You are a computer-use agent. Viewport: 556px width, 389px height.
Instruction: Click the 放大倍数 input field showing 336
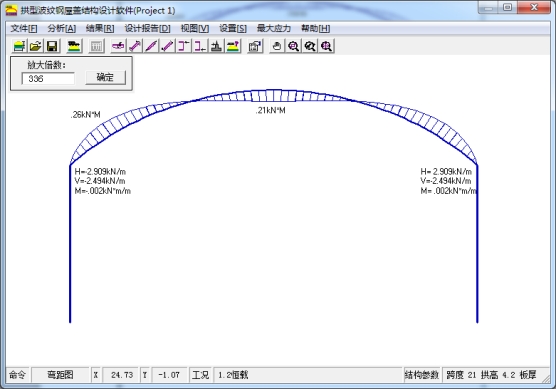48,78
